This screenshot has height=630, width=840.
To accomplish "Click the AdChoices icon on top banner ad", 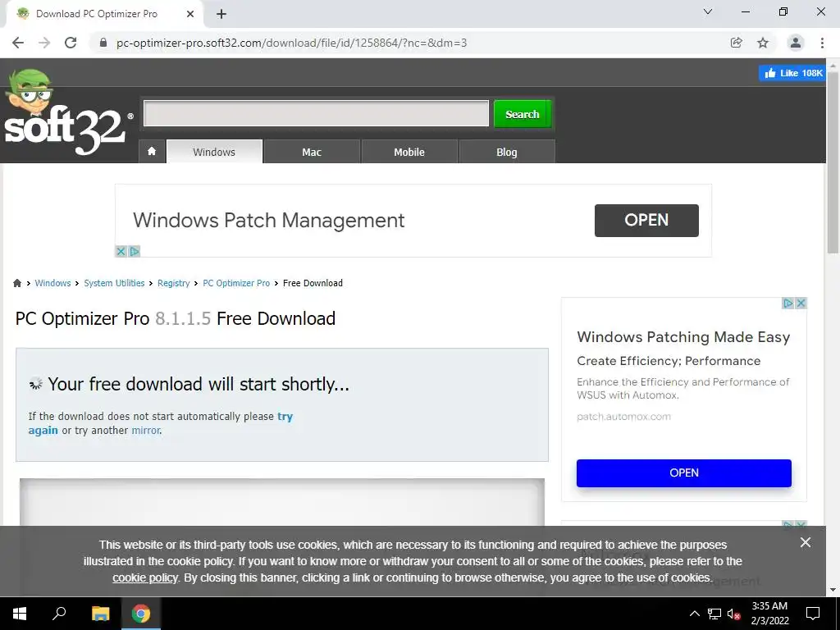I will (135, 251).
